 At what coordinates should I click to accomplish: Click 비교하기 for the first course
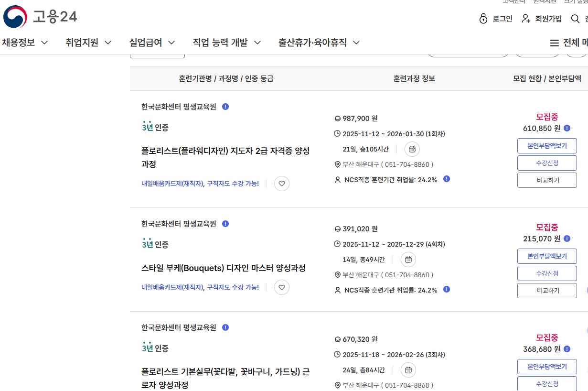[547, 180]
